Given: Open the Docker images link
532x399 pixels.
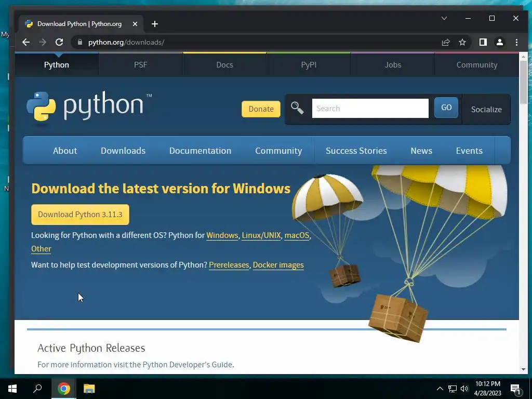Looking at the screenshot, I should pos(278,265).
